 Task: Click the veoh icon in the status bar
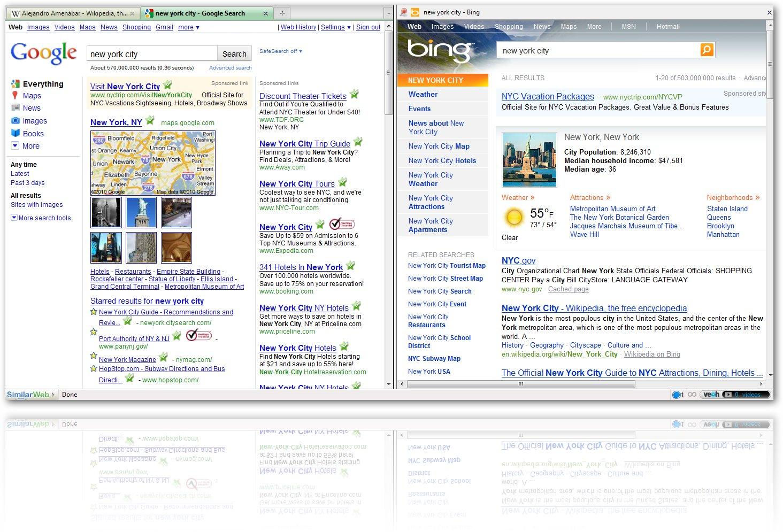[711, 395]
